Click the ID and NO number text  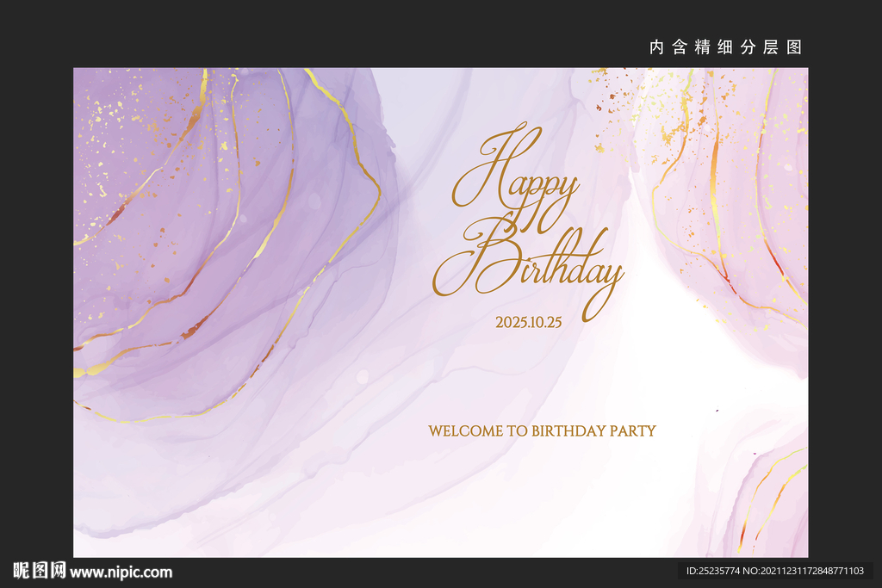(x=774, y=571)
